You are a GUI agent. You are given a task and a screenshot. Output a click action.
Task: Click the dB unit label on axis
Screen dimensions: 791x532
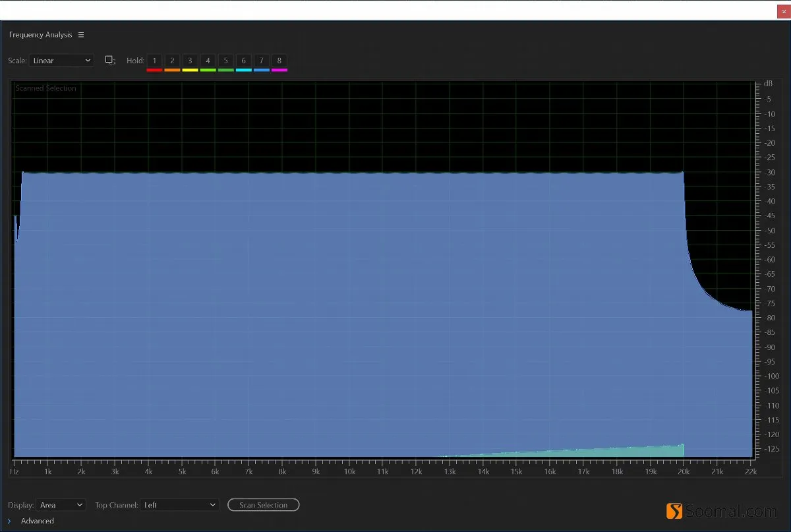pyautogui.click(x=769, y=84)
